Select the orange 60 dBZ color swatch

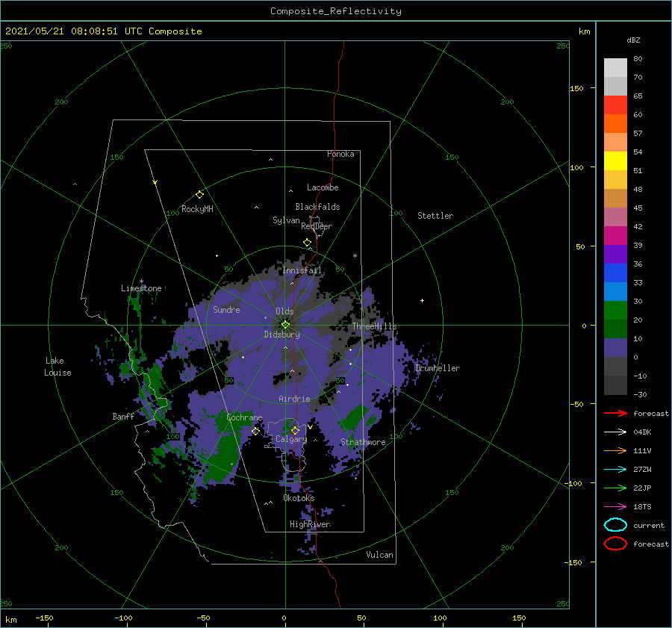point(615,123)
